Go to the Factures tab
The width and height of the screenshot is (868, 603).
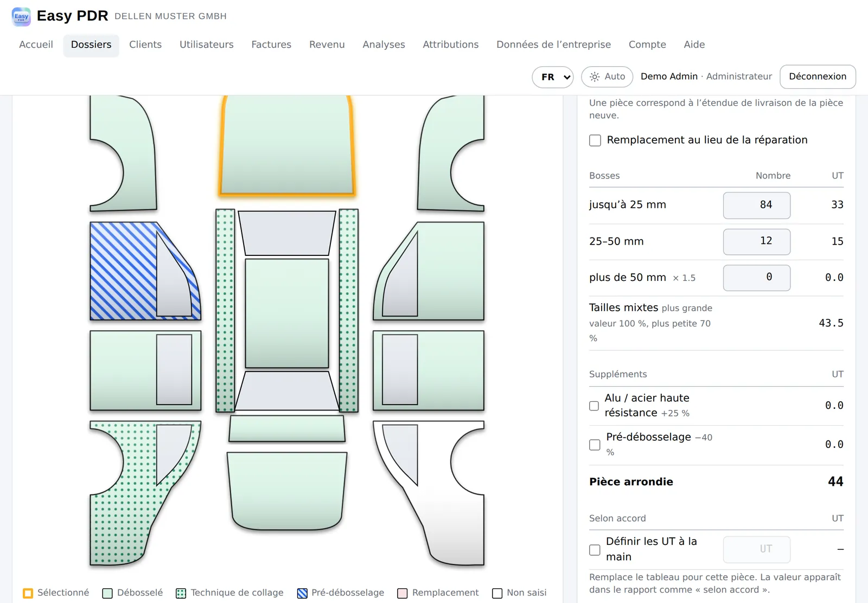click(271, 44)
